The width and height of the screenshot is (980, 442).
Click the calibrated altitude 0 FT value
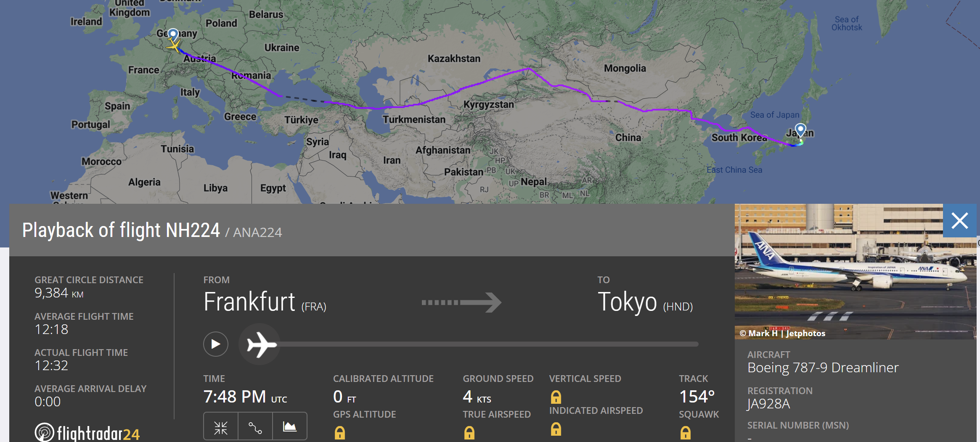coord(344,397)
